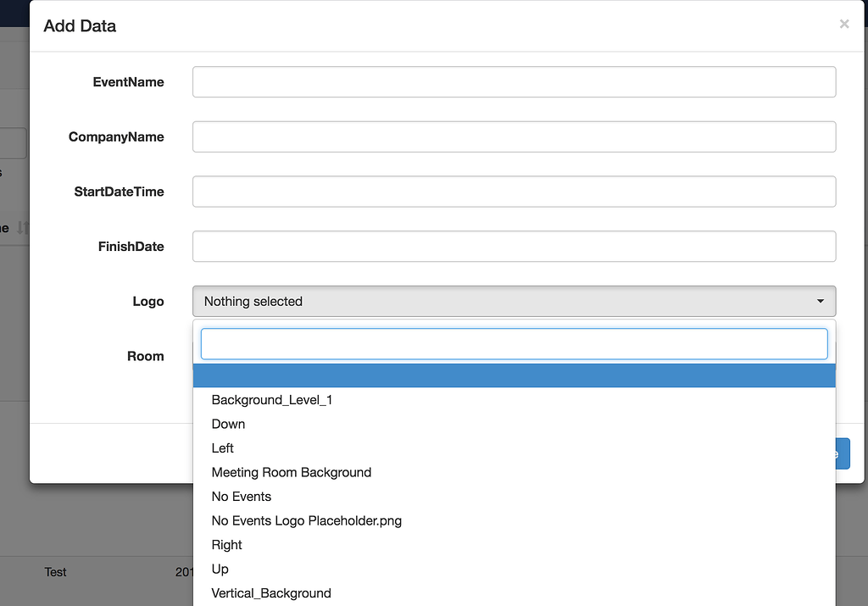
Task: Click the StartDateTime field
Action: point(514,192)
